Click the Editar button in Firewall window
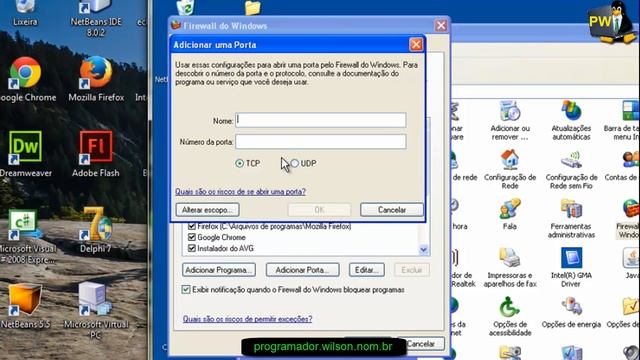The height and width of the screenshot is (360, 640). click(367, 270)
